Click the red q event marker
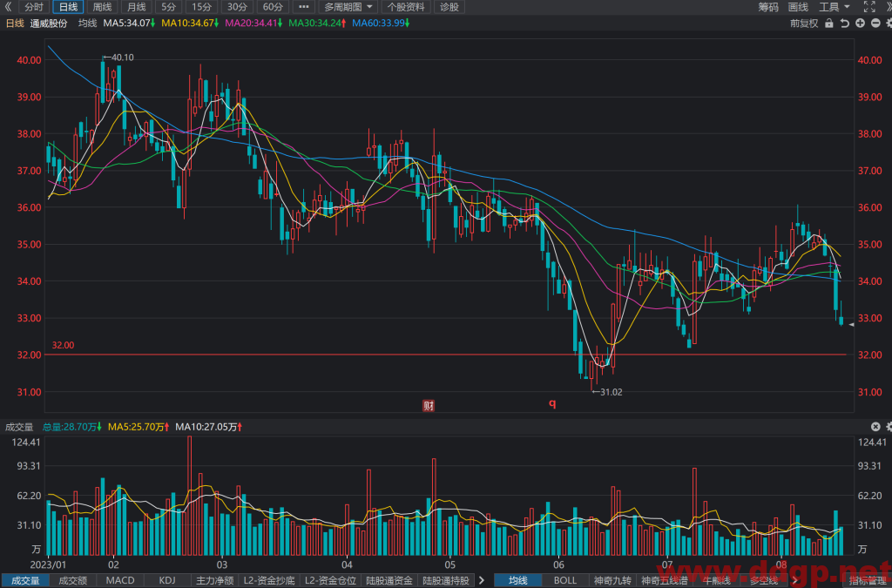This screenshot has width=892, height=588. [x=551, y=403]
